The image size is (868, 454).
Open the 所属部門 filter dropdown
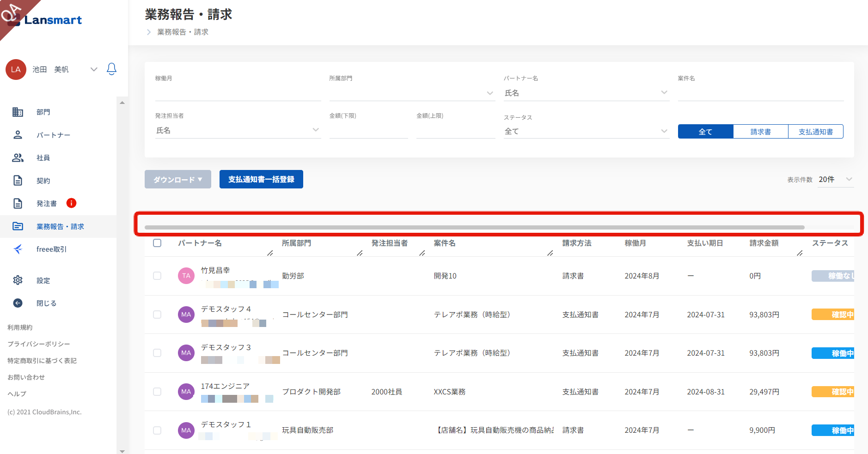click(412, 93)
